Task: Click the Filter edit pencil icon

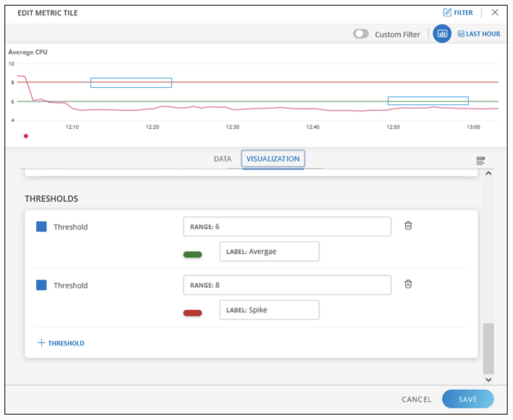Action: click(447, 13)
